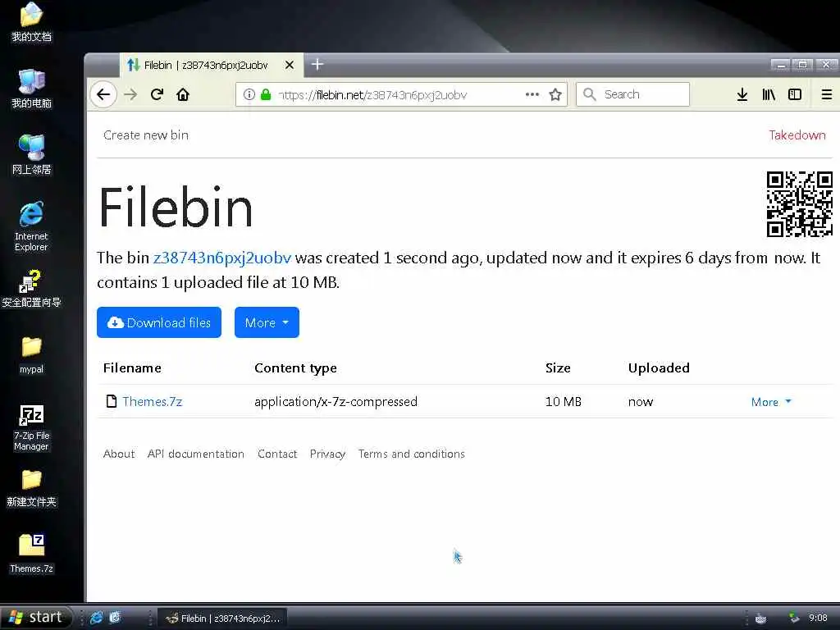Image resolution: width=840 pixels, height=630 pixels.
Task: Expand the blue More dropdown button
Action: tap(267, 322)
